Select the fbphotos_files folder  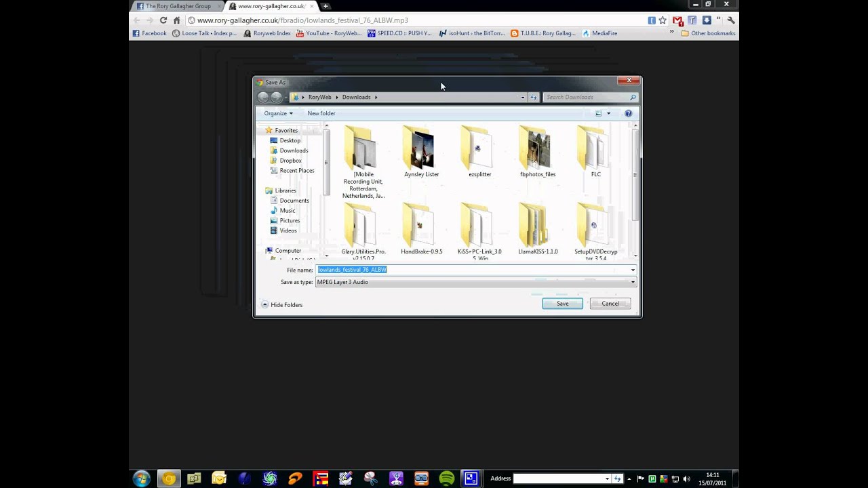538,152
